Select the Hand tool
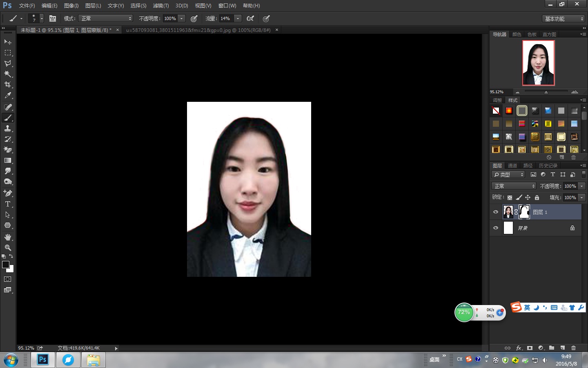Image resolution: width=588 pixels, height=368 pixels. 8,237
